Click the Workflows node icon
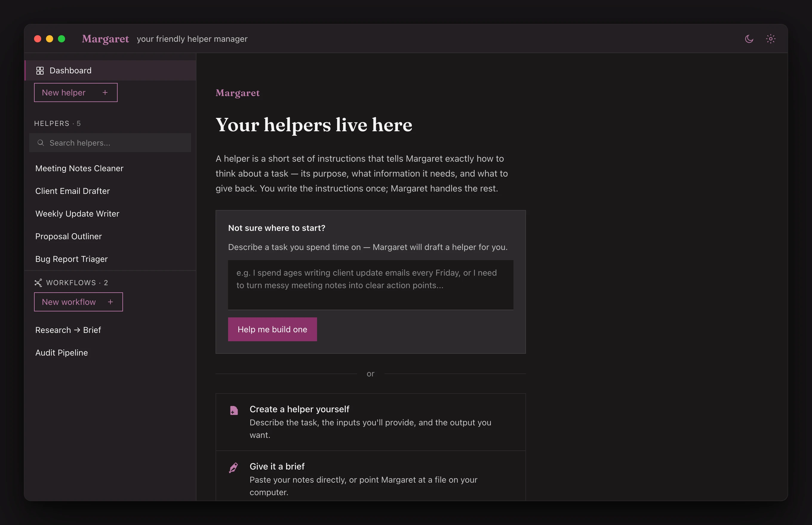Screen dimensions: 812x525 click(x=38, y=282)
